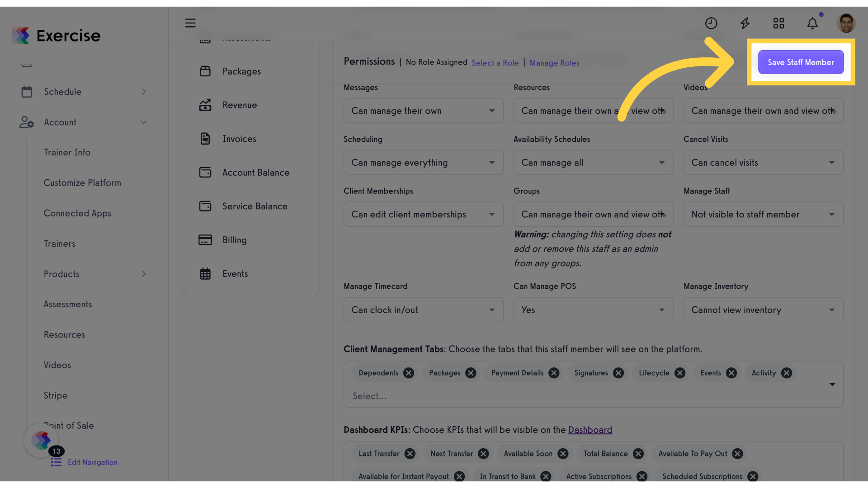This screenshot has height=488, width=868.
Task: Click the Select a Role link
Action: pyautogui.click(x=495, y=63)
